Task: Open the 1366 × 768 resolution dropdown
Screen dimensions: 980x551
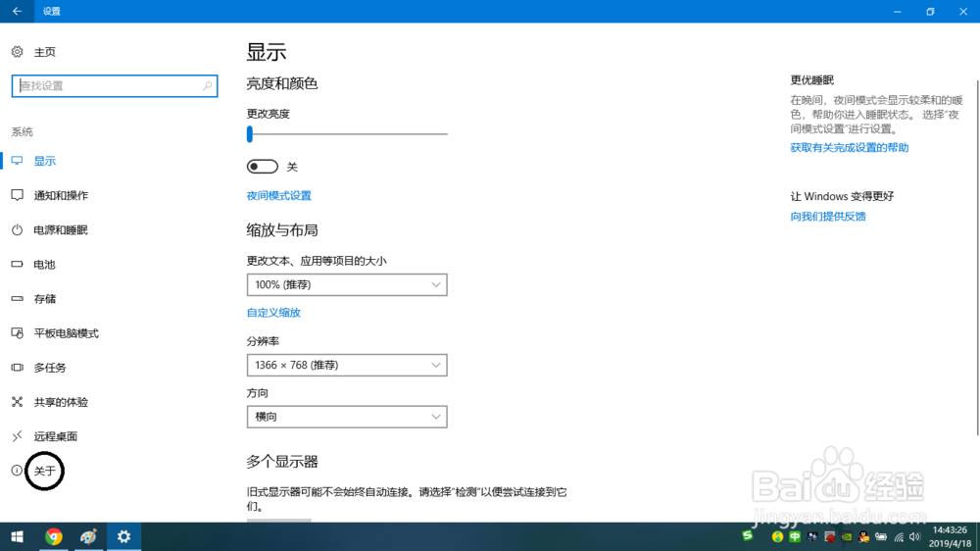Action: pos(347,365)
